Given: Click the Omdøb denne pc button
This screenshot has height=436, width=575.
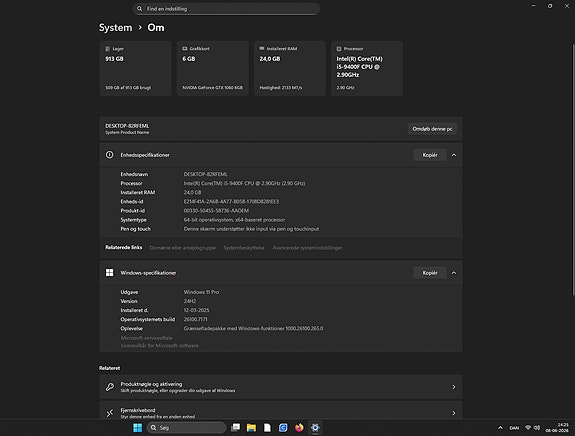Looking at the screenshot, I should point(432,129).
